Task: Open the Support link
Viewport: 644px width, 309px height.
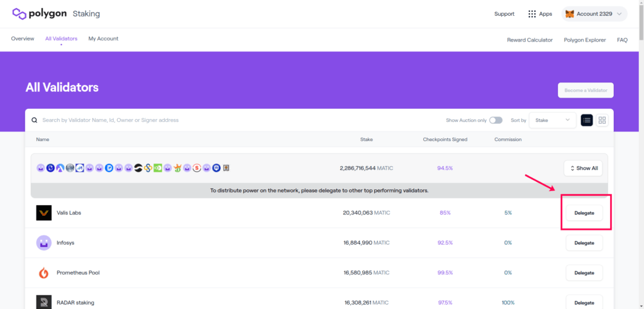Action: 504,14
